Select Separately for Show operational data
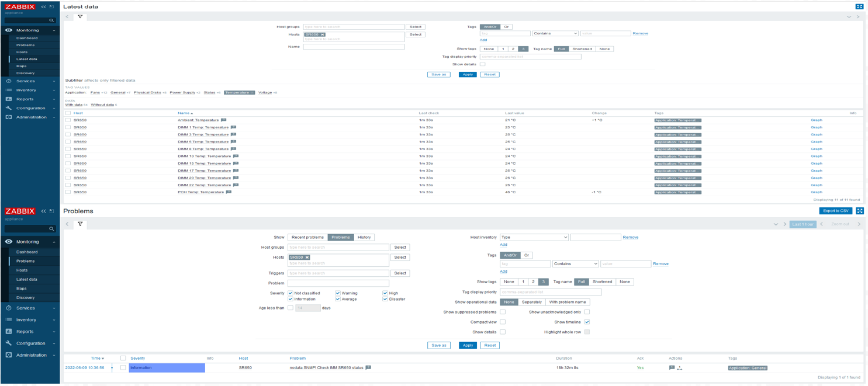Image resolution: width=868 pixels, height=386 pixels. [x=532, y=302]
